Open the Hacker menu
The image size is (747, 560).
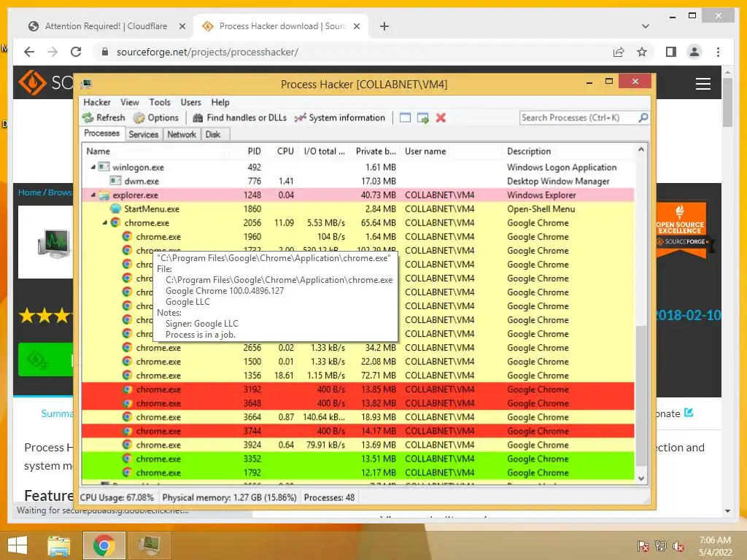tap(97, 102)
